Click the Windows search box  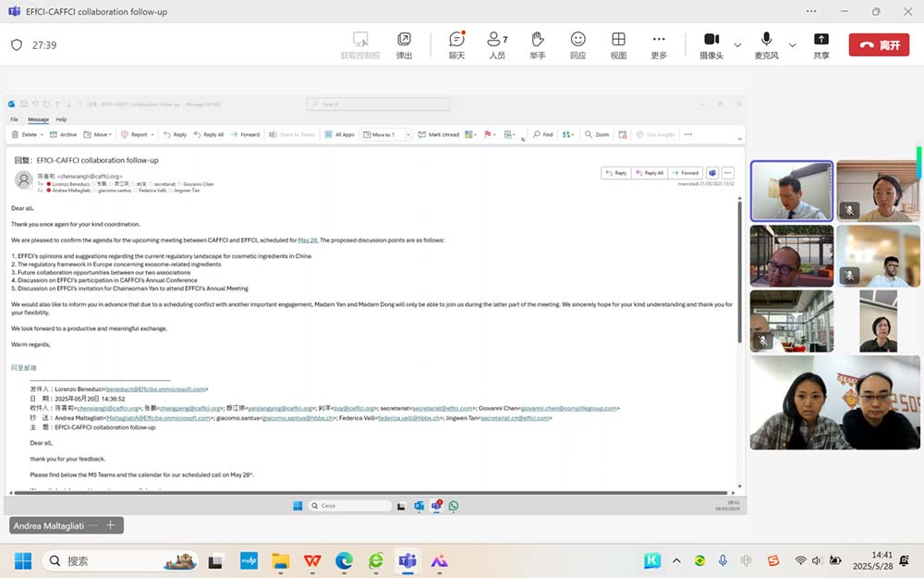120,560
